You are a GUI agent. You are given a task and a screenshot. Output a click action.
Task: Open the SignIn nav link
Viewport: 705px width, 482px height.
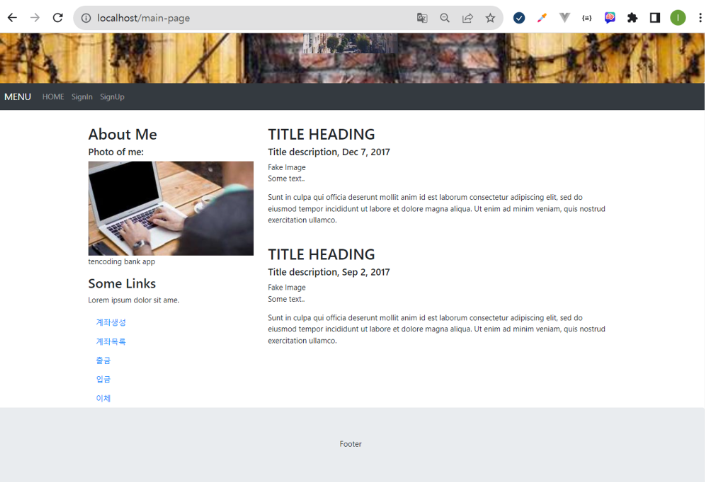[82, 97]
